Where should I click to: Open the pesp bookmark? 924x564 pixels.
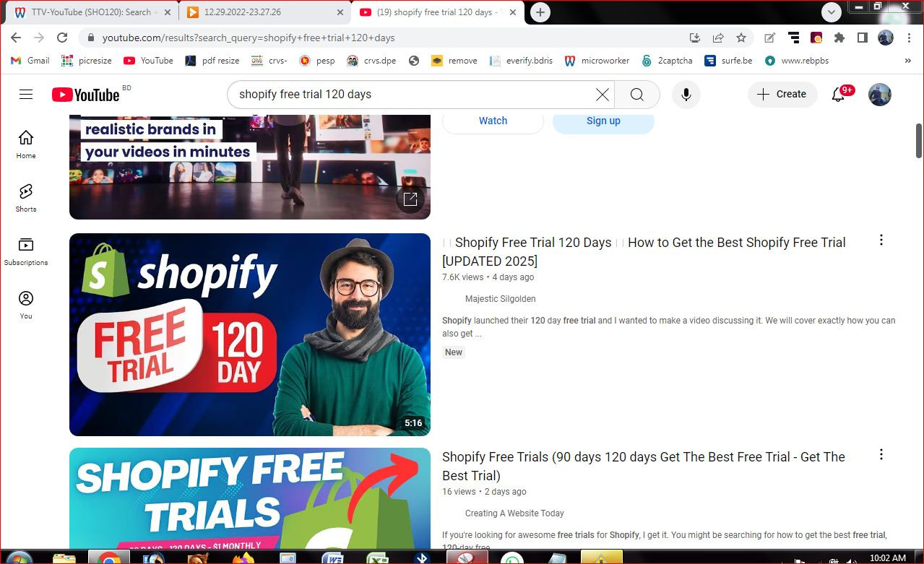[x=317, y=61]
